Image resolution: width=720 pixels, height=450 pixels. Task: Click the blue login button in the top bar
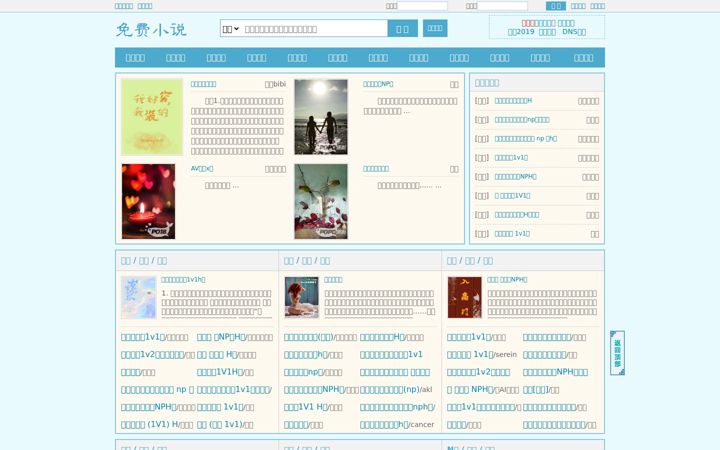[x=556, y=6]
